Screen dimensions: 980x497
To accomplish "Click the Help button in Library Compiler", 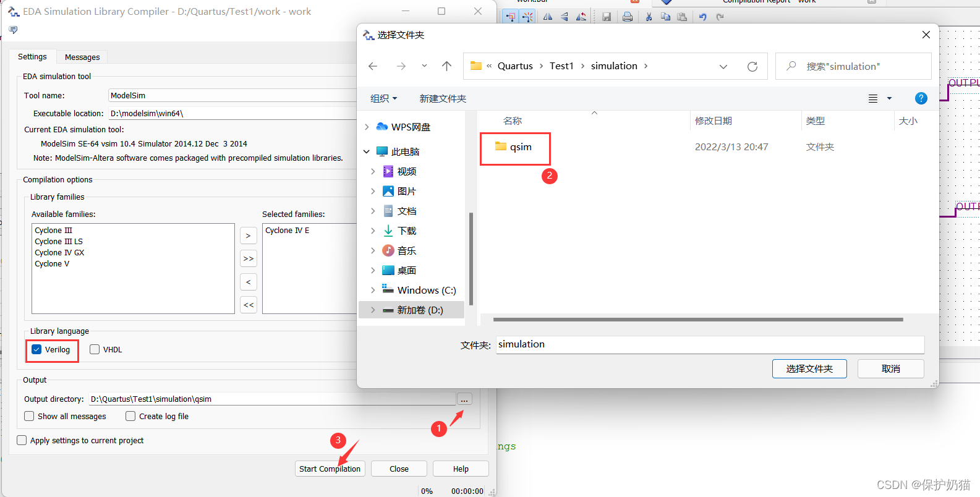I will tap(461, 469).
